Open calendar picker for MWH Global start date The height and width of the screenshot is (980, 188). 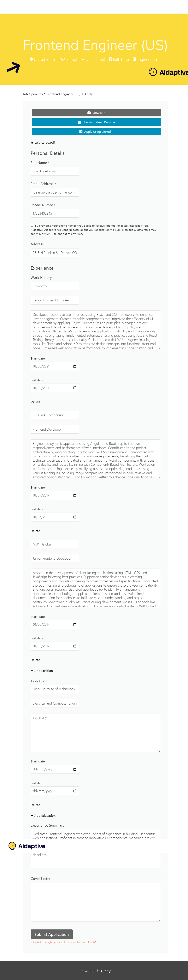click(75, 624)
